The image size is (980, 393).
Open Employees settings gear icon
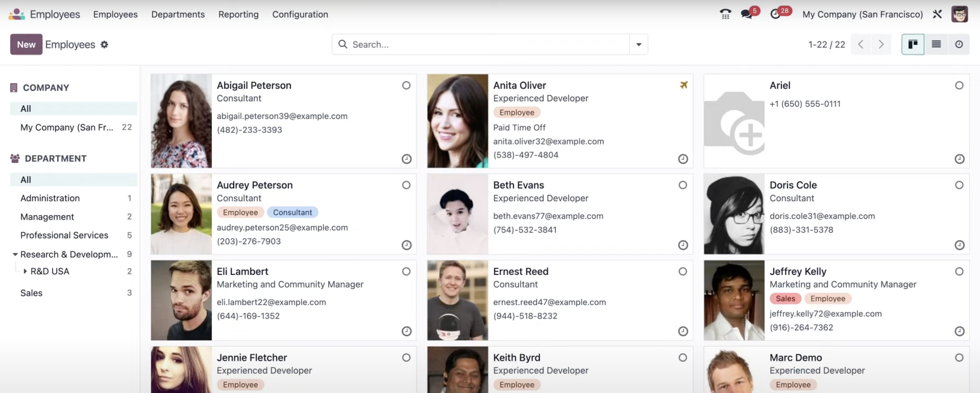click(x=105, y=44)
